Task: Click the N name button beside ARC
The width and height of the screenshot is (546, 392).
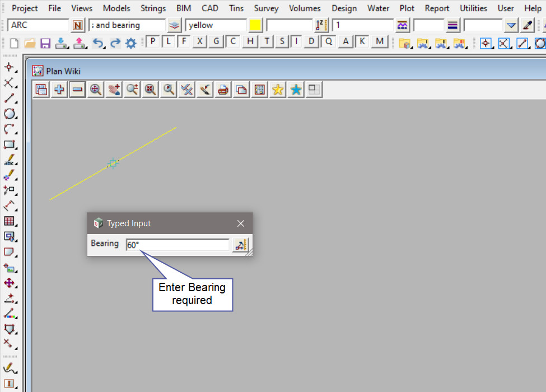Action: [78, 25]
